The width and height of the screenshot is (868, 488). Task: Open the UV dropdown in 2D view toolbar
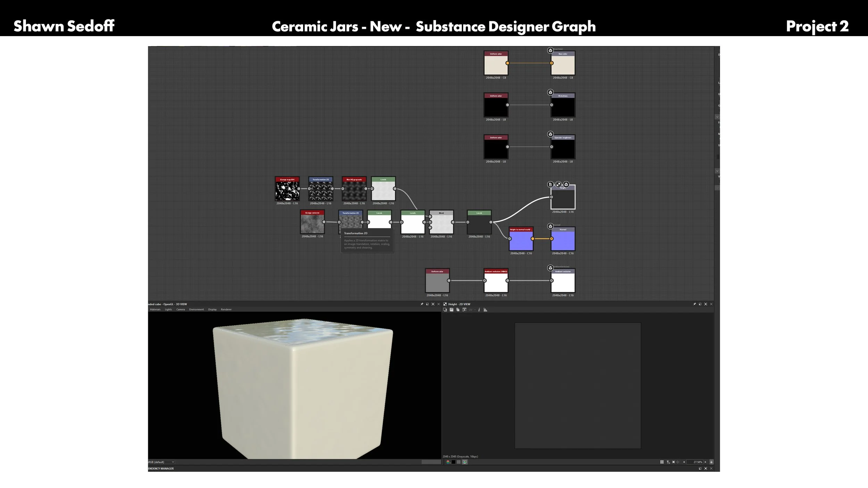pos(472,310)
